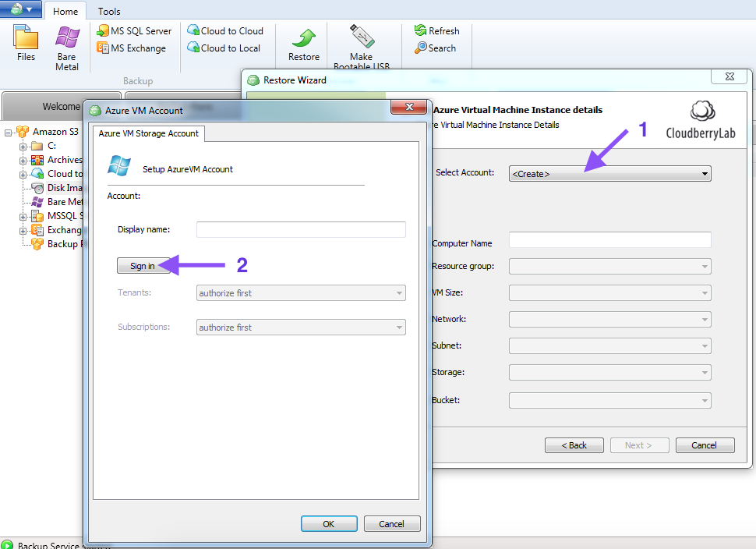Launch MS Exchange backup
The height and width of the screenshot is (549, 756).
[x=131, y=48]
